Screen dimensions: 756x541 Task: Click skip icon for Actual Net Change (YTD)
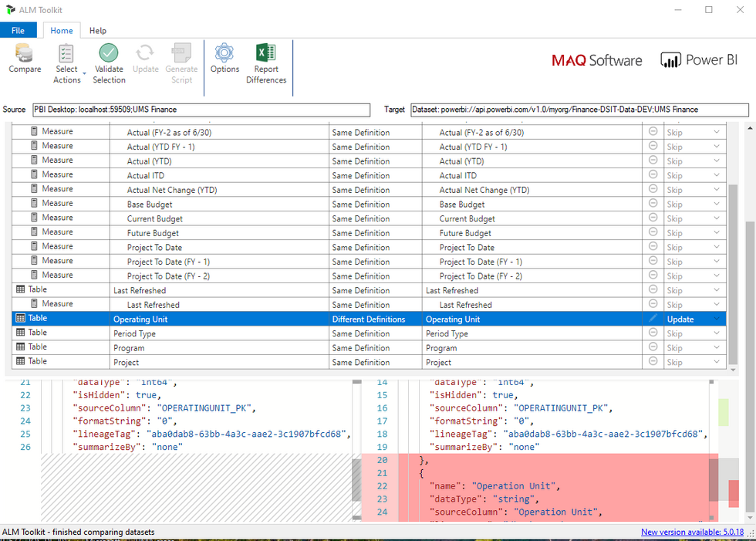pyautogui.click(x=653, y=188)
